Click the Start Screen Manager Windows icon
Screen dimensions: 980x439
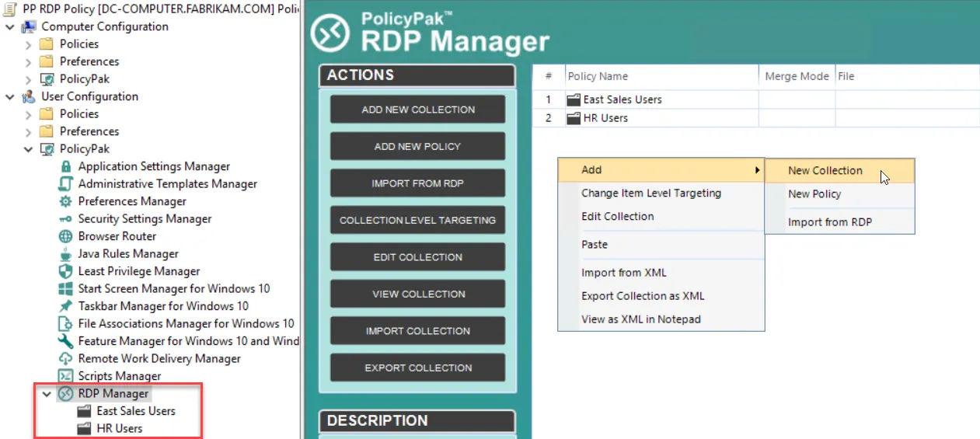pyautogui.click(x=66, y=289)
